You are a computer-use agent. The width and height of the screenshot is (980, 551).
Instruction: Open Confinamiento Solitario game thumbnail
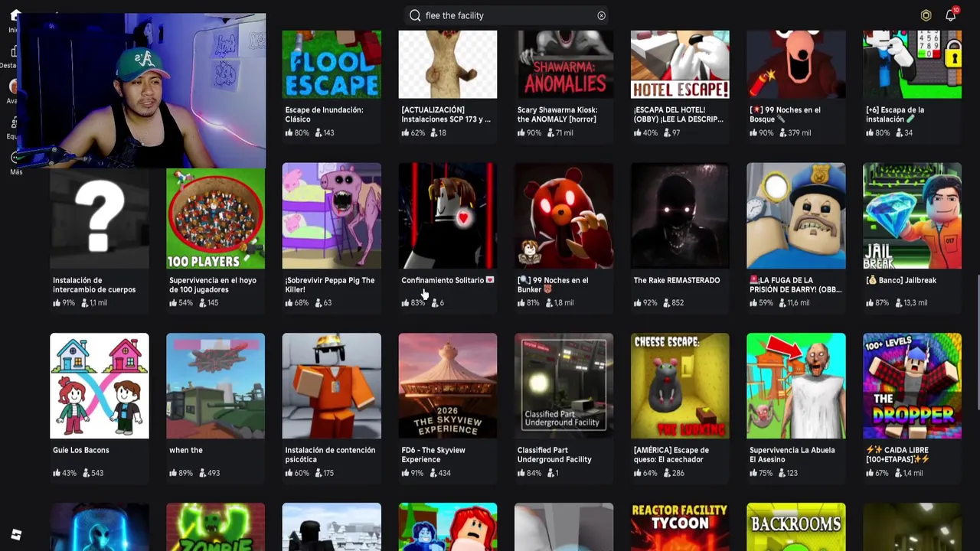[448, 216]
